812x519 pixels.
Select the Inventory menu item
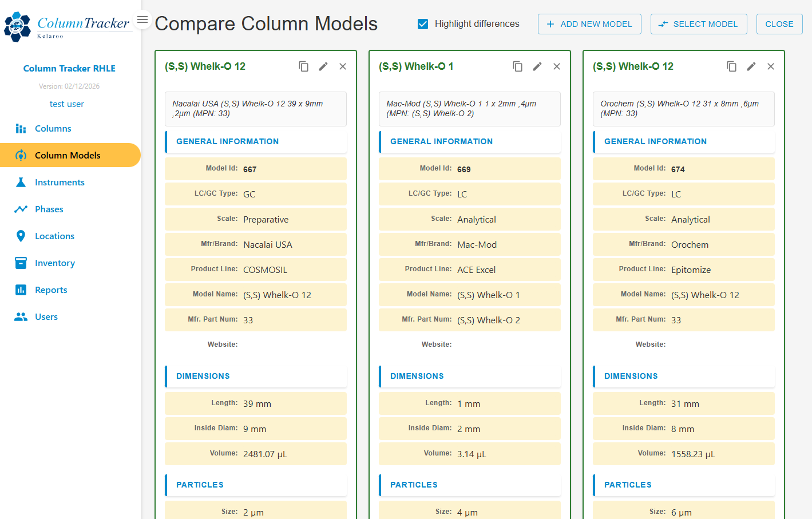55,263
